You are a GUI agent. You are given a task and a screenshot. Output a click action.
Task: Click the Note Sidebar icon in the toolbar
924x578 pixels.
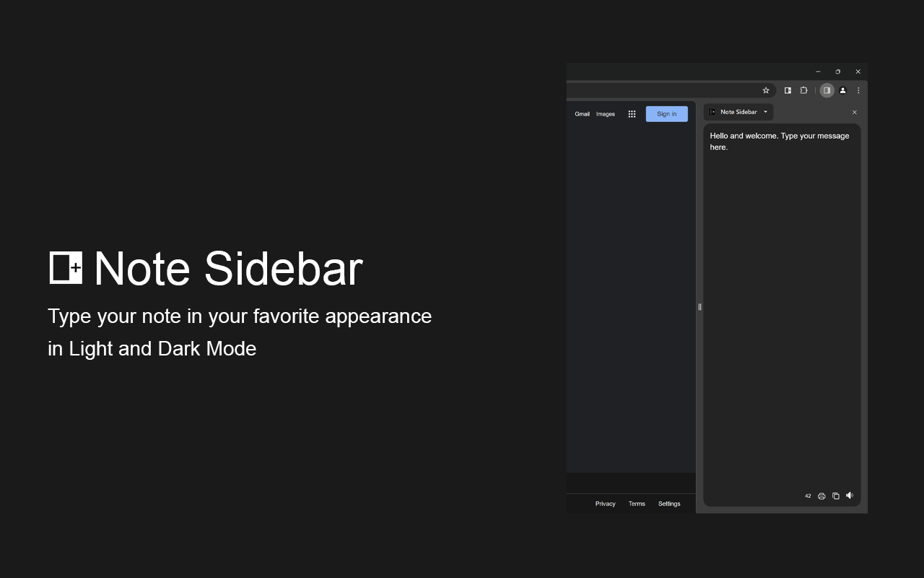point(788,90)
